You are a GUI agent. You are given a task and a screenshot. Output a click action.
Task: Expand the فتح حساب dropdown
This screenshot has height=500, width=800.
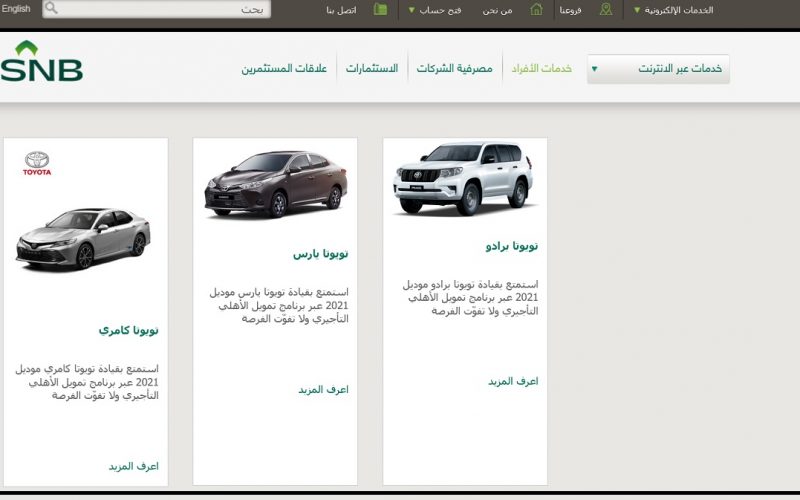[435, 10]
